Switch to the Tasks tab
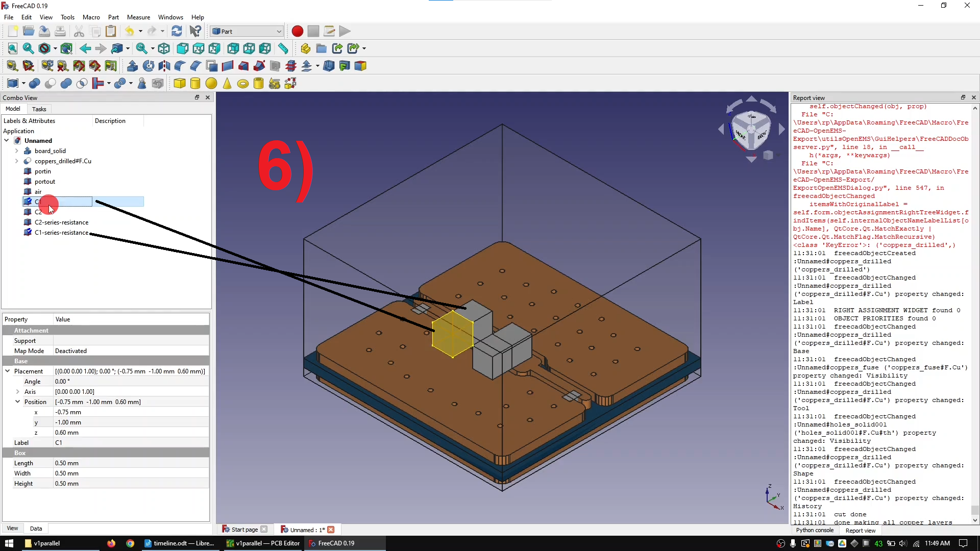This screenshot has width=980, height=551. 39,109
